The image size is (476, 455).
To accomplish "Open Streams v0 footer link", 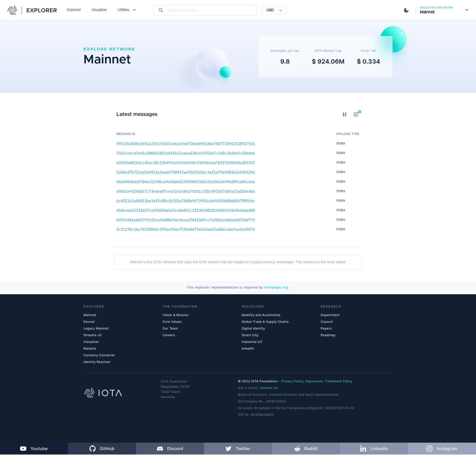I will click(x=92, y=335).
